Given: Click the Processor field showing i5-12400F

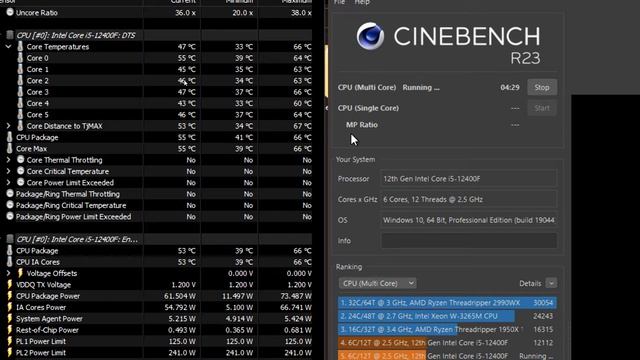Looking at the screenshot, I should click(x=469, y=179).
